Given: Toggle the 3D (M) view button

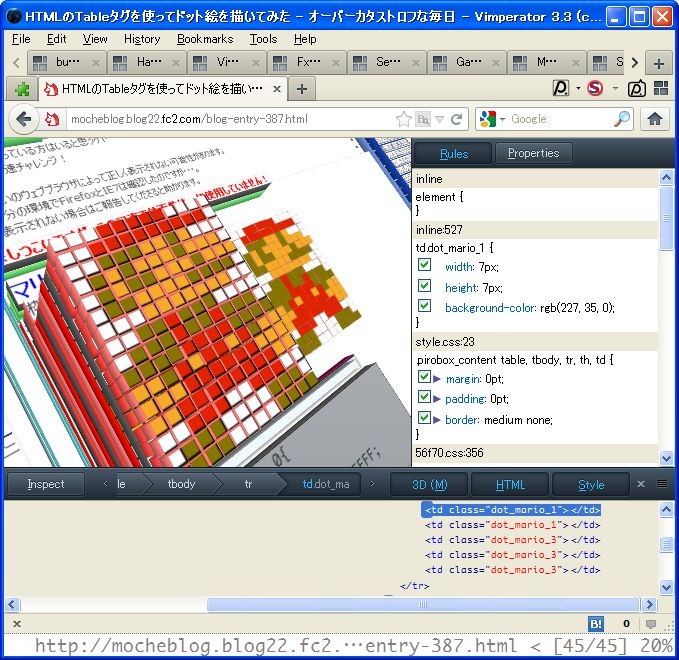Looking at the screenshot, I should point(429,484).
